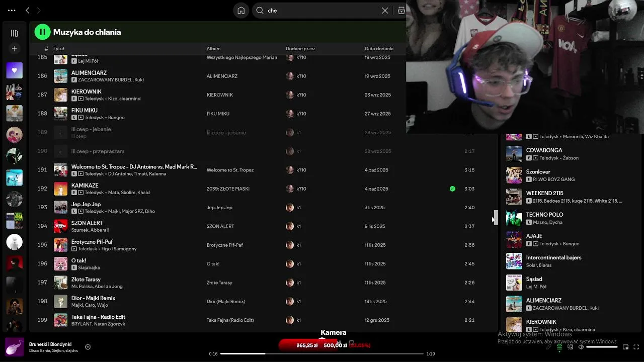Image resolution: width=644 pixels, height=362 pixels.
Task: Create a new playlist with plus icon
Action: tap(14, 49)
